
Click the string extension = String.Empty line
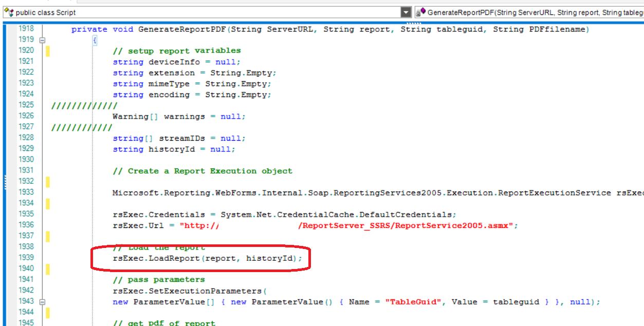click(x=195, y=73)
